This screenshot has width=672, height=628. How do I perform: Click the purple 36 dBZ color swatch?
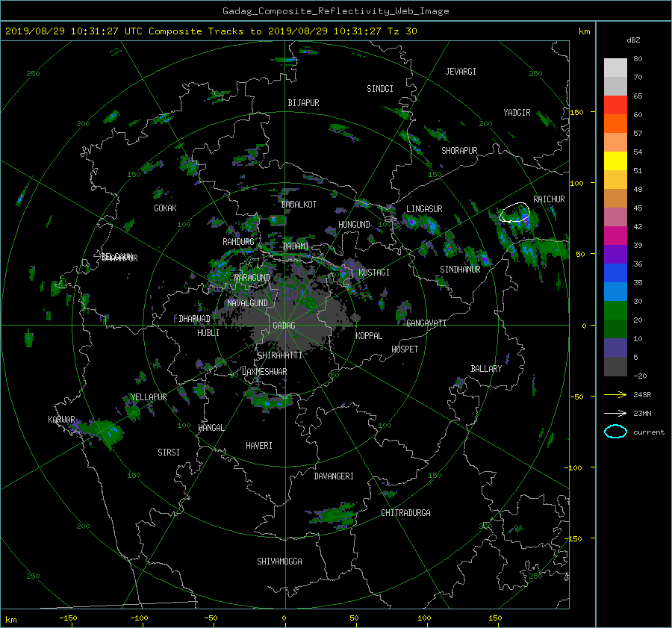coord(615,255)
